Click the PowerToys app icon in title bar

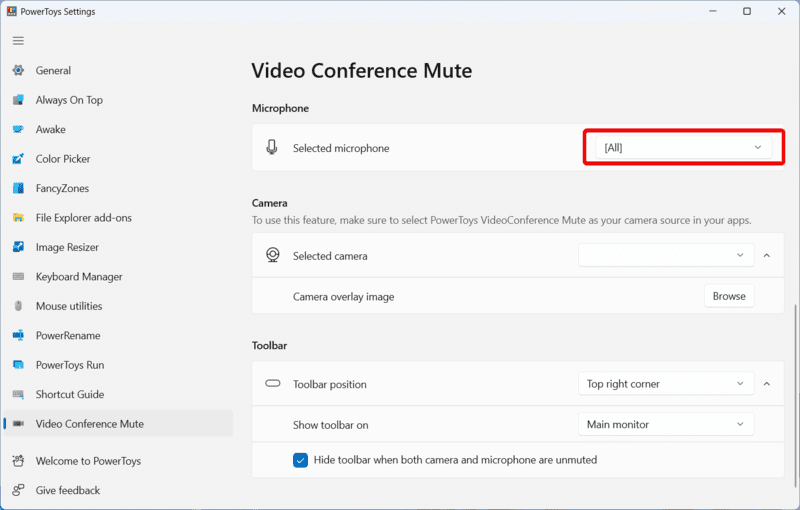[11, 11]
